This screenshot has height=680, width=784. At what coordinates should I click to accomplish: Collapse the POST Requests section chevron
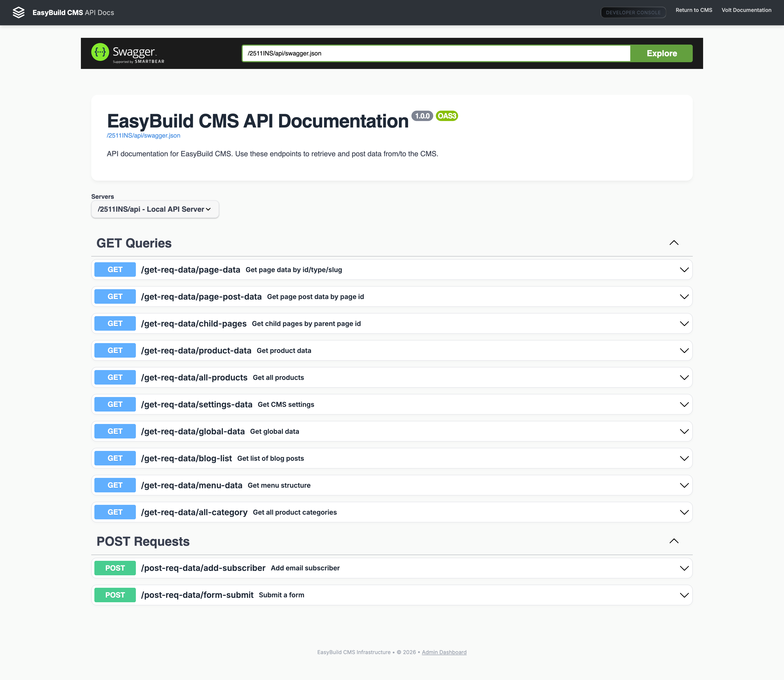coord(674,541)
